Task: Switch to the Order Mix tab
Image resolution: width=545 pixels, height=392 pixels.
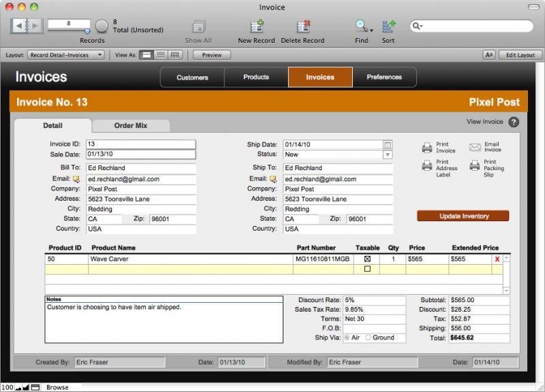Action: click(131, 126)
